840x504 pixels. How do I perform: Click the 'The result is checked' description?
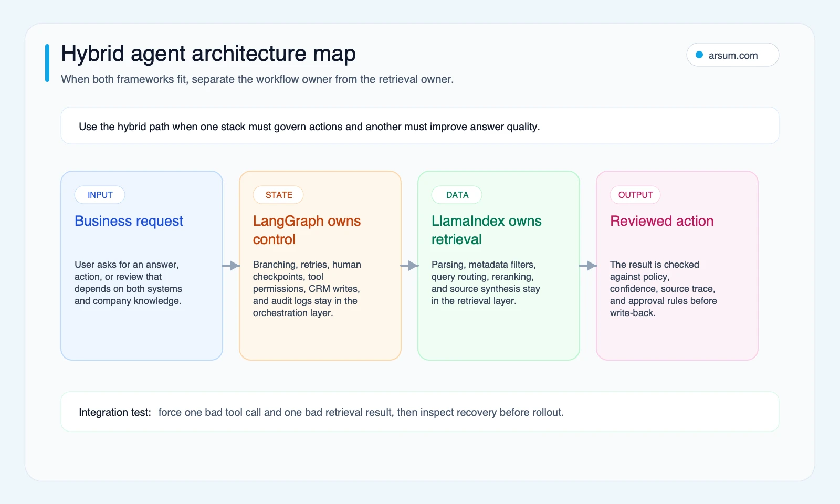[x=663, y=289]
